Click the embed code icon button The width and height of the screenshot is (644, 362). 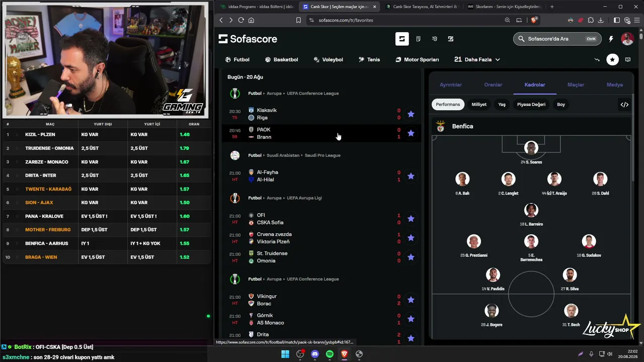pyautogui.click(x=624, y=105)
